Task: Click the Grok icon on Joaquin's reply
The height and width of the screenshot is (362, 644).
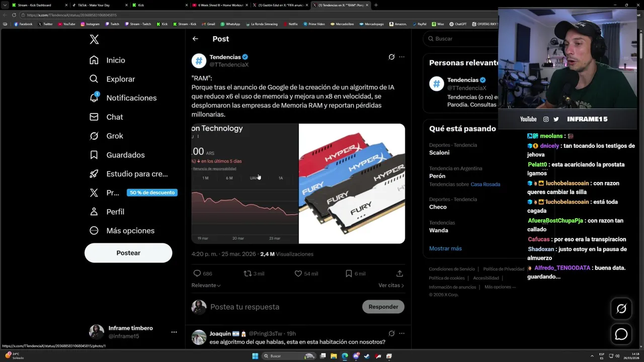Action: pyautogui.click(x=391, y=333)
